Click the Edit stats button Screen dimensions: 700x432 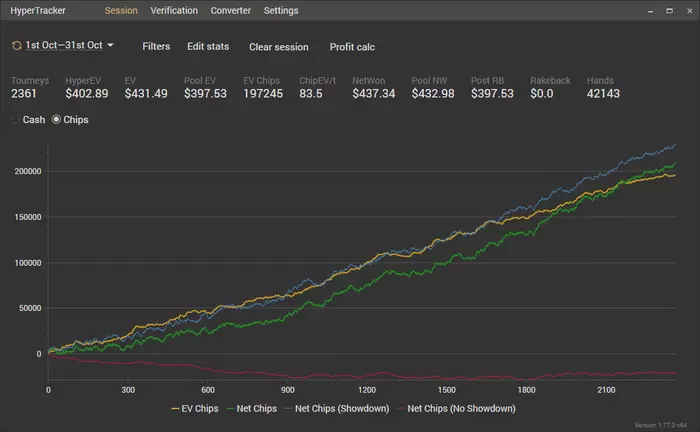click(208, 47)
